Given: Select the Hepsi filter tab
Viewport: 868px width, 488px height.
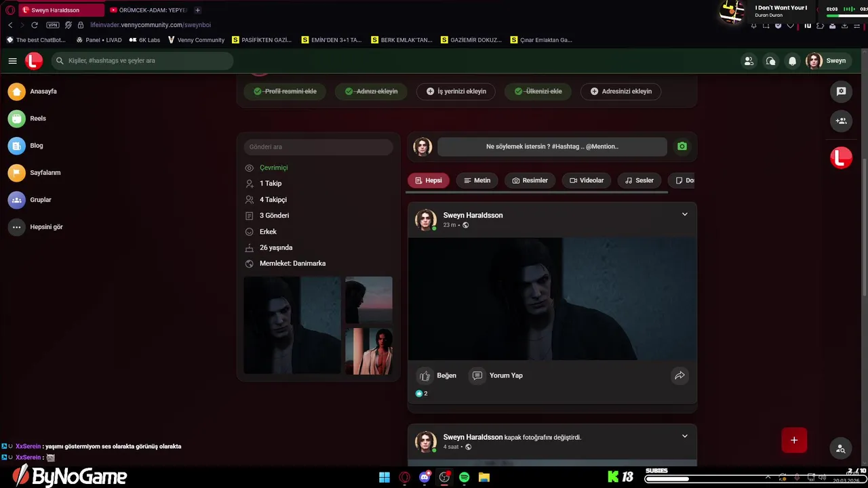Looking at the screenshot, I should (x=429, y=180).
